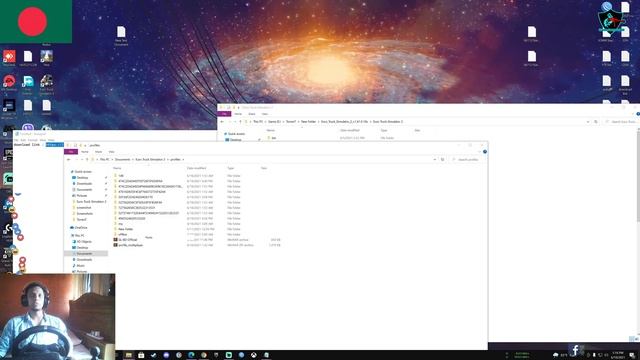Open the Share tab in profiles window
The width and height of the screenshot is (640, 360).
[98, 152]
